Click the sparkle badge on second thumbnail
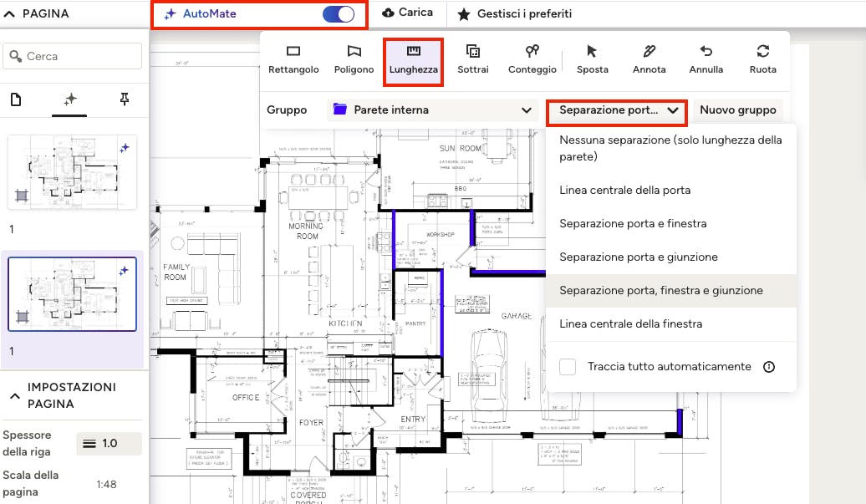This screenshot has width=866, height=504. point(124,271)
